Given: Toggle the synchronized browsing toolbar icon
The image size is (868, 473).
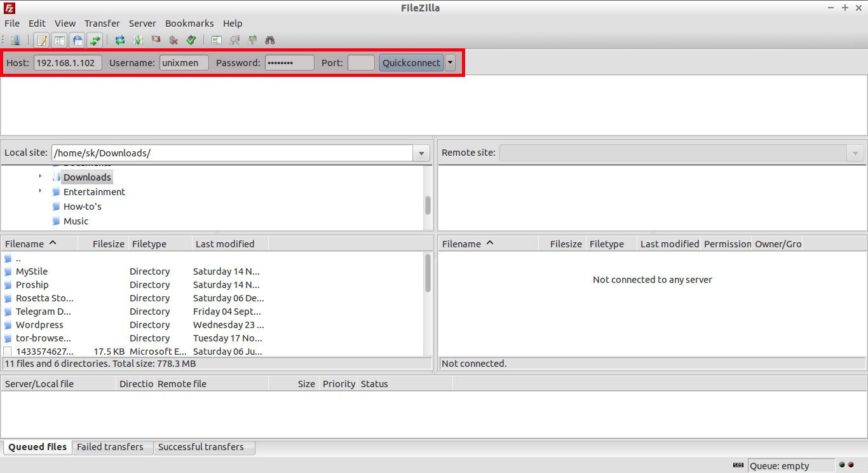Looking at the screenshot, I should (252, 40).
